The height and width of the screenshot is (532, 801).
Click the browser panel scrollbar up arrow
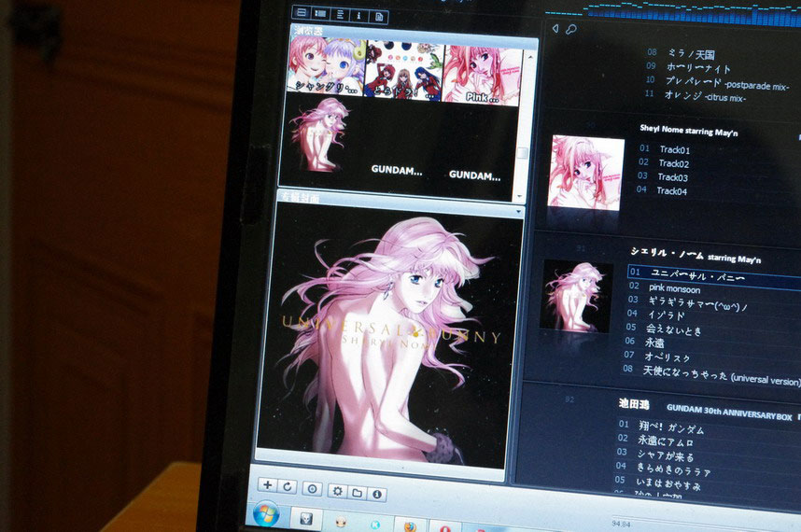(529, 57)
